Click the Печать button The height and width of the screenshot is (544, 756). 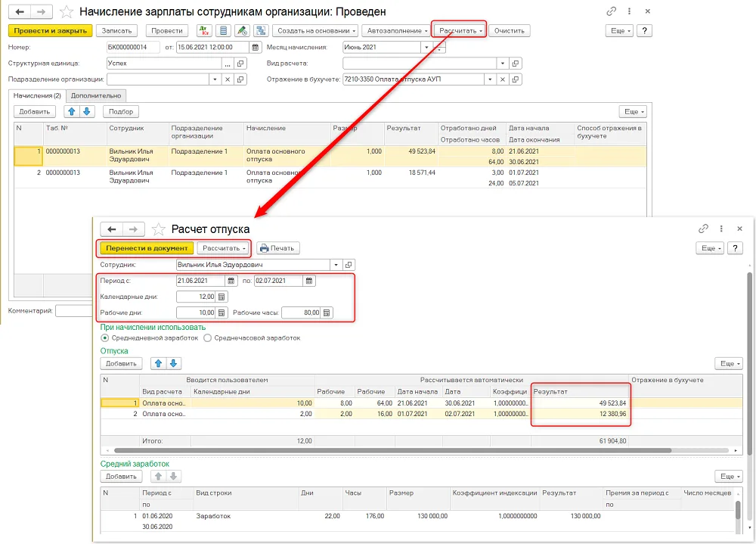click(278, 248)
